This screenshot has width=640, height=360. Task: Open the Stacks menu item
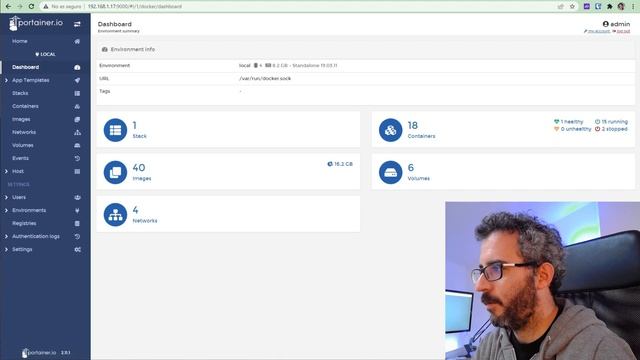pyautogui.click(x=20, y=93)
